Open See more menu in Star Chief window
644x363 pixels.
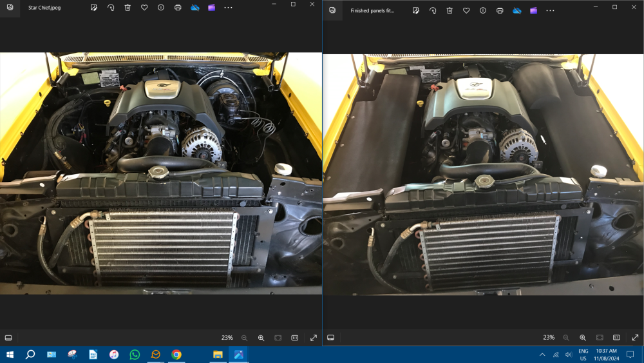[x=229, y=7]
